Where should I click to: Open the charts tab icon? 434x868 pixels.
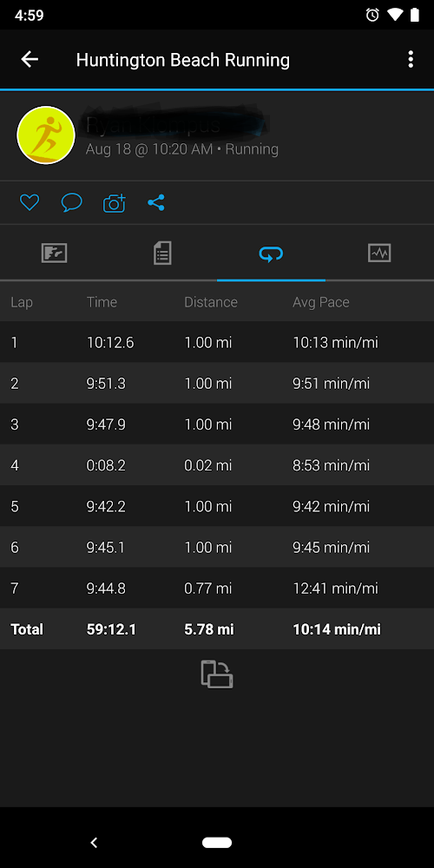pyautogui.click(x=379, y=253)
